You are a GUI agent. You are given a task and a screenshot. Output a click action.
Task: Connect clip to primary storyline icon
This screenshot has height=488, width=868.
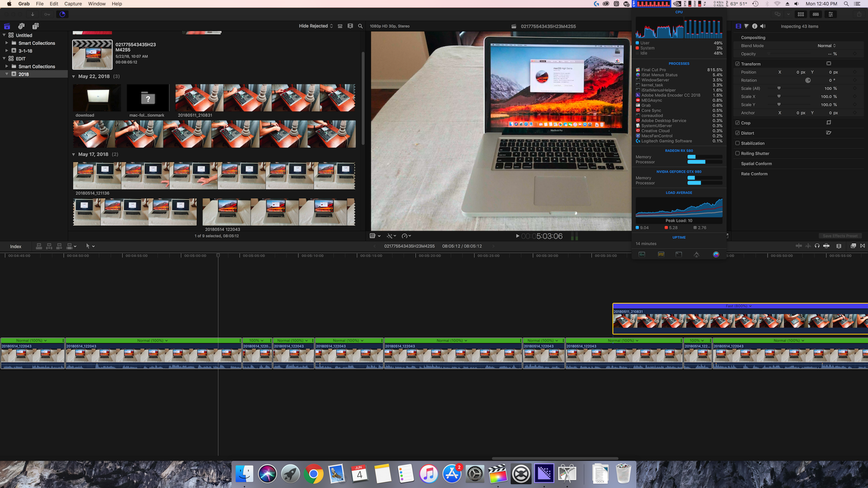coord(39,246)
